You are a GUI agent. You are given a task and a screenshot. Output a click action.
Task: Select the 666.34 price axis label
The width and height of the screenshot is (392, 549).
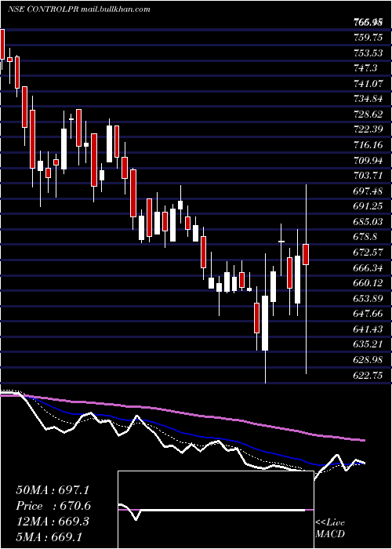pos(368,268)
